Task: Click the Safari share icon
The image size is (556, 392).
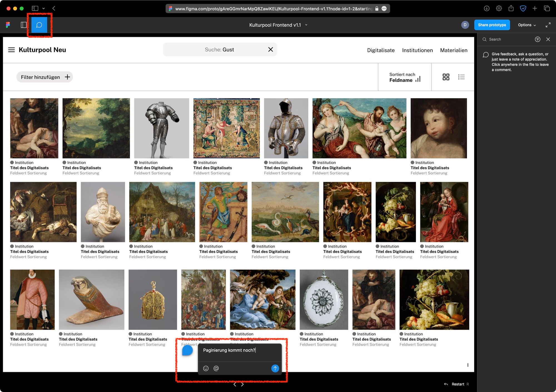Action: [511, 8]
